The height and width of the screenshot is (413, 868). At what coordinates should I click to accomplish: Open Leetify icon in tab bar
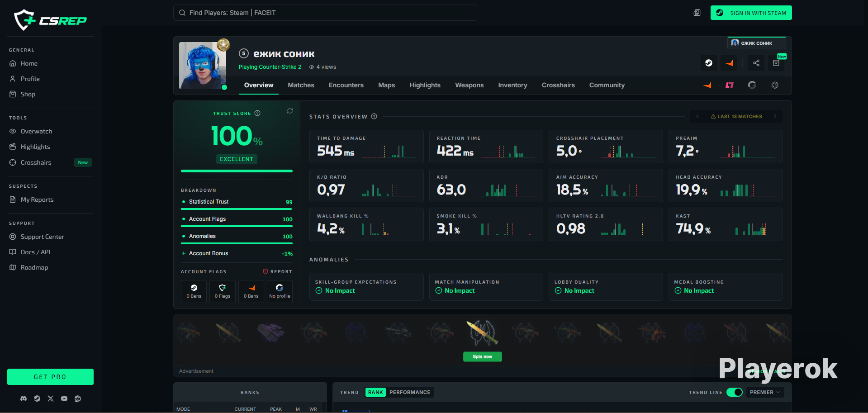point(730,85)
